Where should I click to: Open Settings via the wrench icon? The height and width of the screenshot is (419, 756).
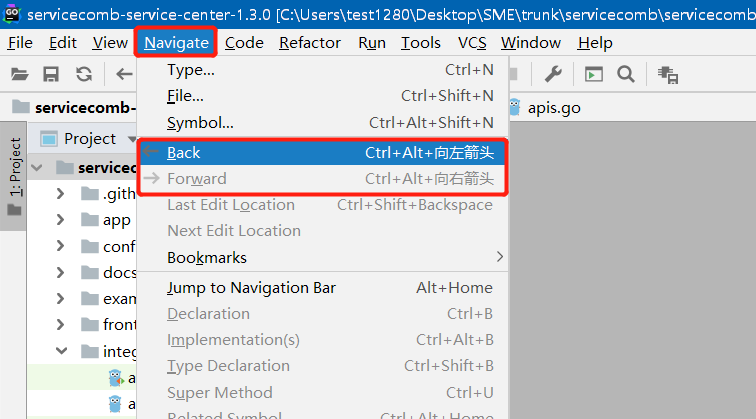[553, 74]
